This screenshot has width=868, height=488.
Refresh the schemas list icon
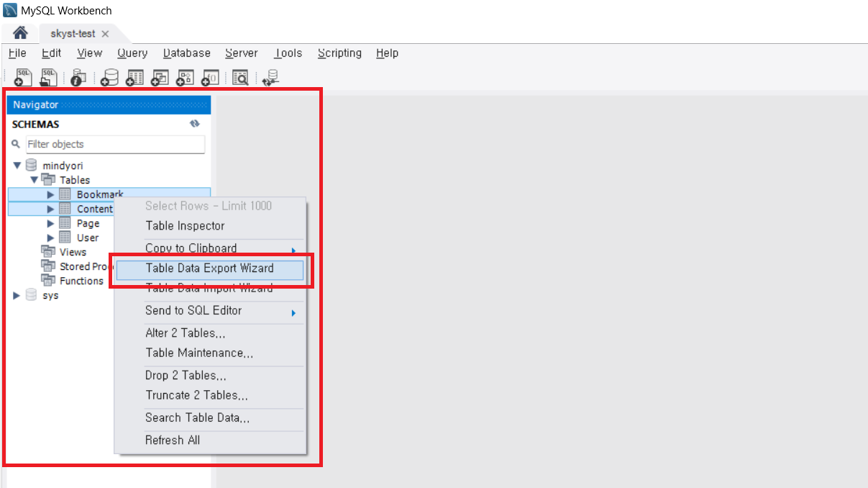(194, 124)
